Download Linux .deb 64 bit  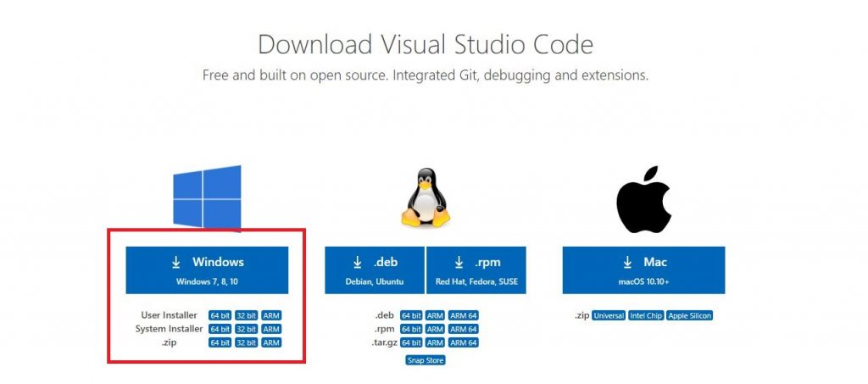coord(411,316)
